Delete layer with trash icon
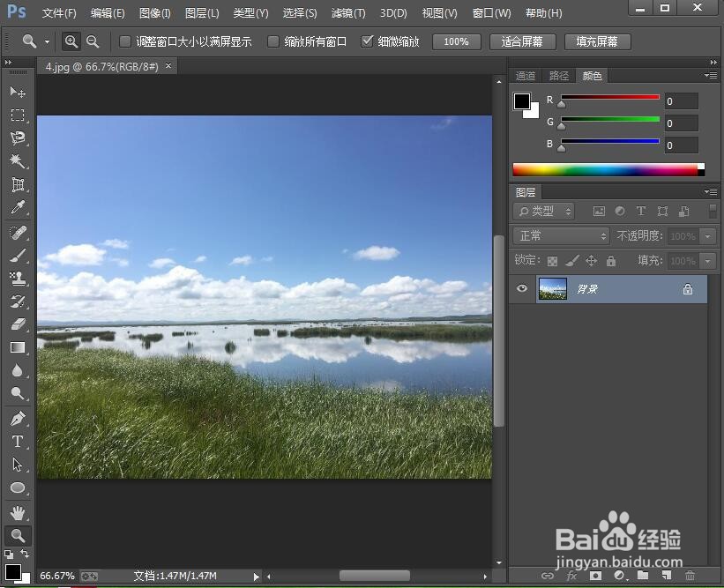Image resolution: width=724 pixels, height=588 pixels. 690,576
